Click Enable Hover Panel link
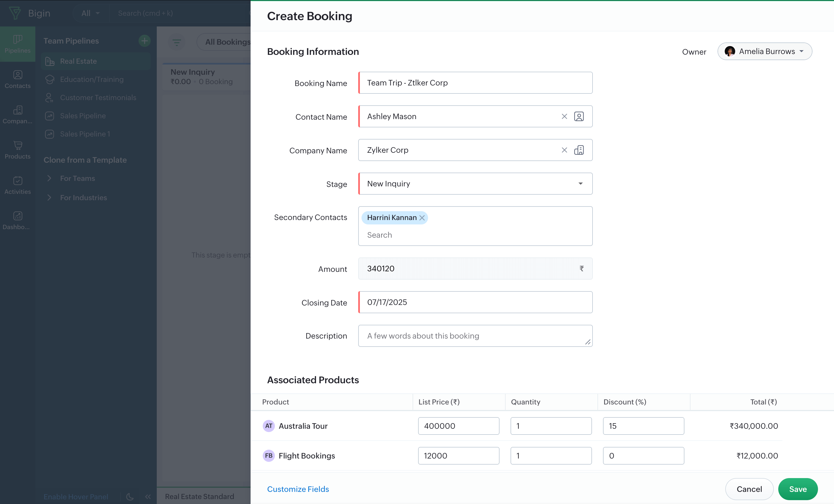The width and height of the screenshot is (834, 504). tap(76, 497)
